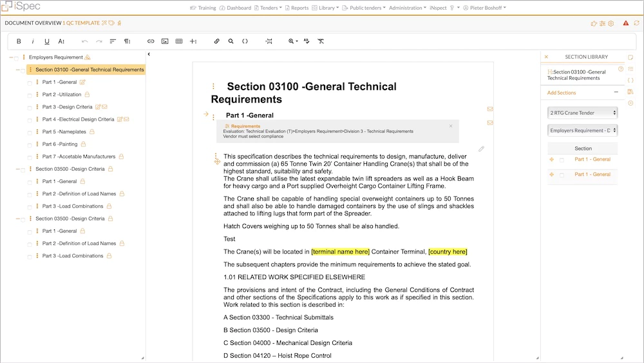The image size is (644, 363).
Task: Click the red warning triangle icon
Action: 625,23
